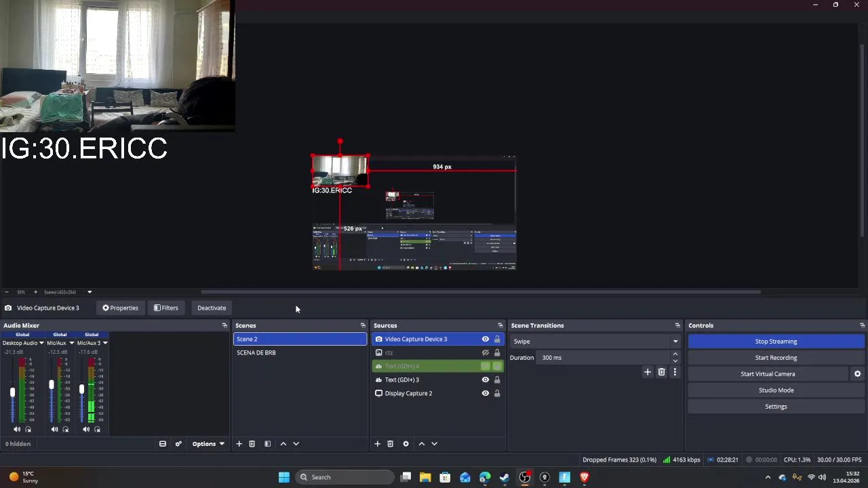Viewport: 868px width, 488px height.
Task: Open Properties for Video Capture Device 3
Action: tap(120, 308)
